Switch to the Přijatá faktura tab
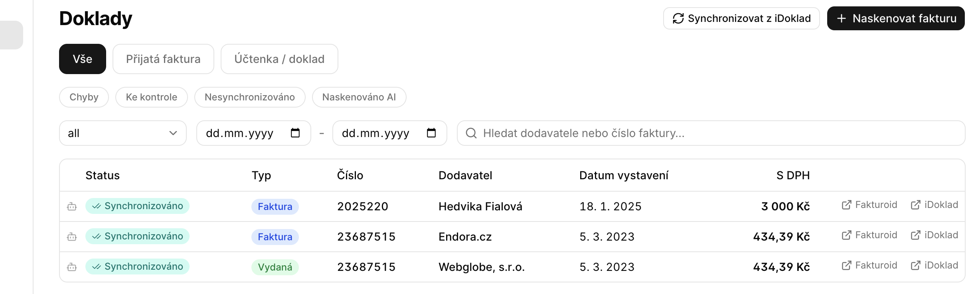The height and width of the screenshot is (294, 980). 163,59
